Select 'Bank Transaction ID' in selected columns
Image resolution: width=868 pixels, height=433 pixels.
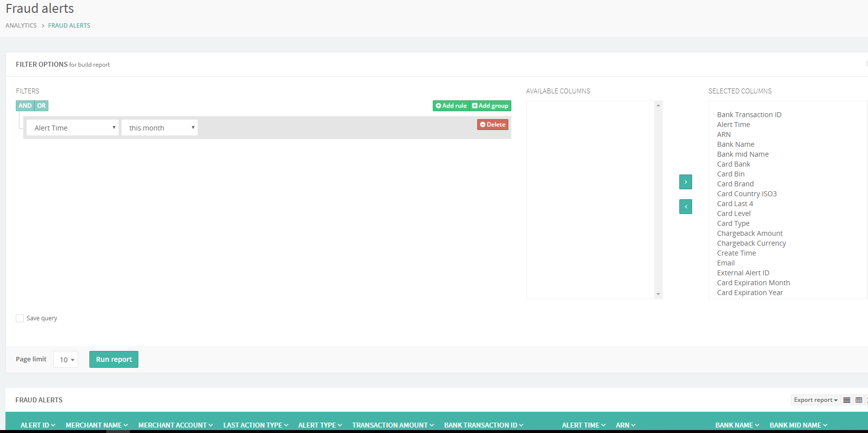(x=749, y=115)
